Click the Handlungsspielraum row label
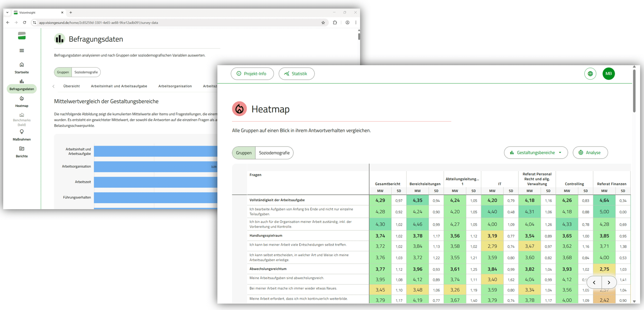 click(x=266, y=236)
